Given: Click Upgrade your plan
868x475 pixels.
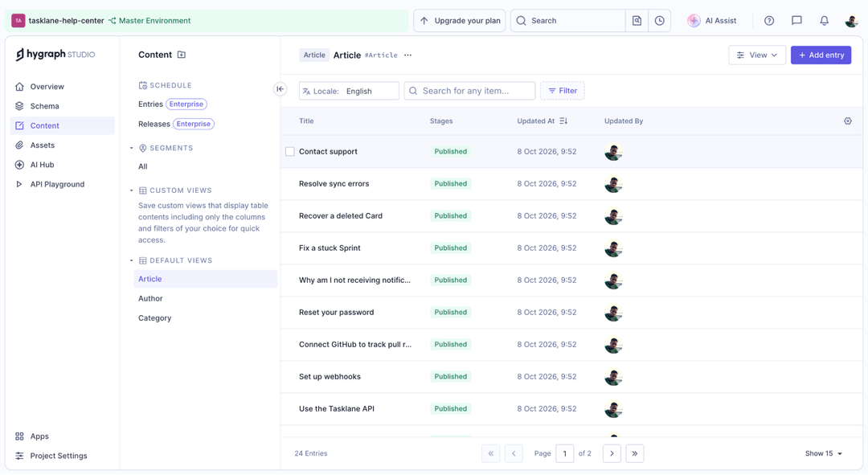Looking at the screenshot, I should click(460, 20).
